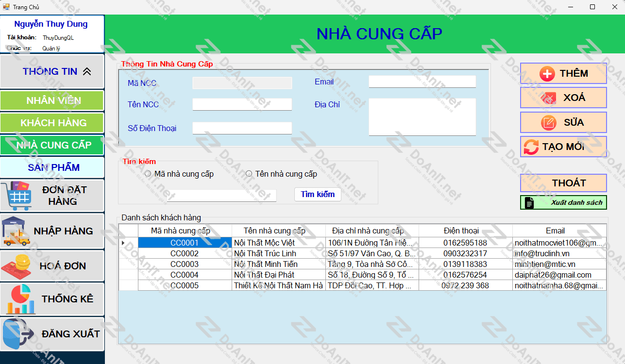Open the SẢN PHẨM section

[x=52, y=167]
